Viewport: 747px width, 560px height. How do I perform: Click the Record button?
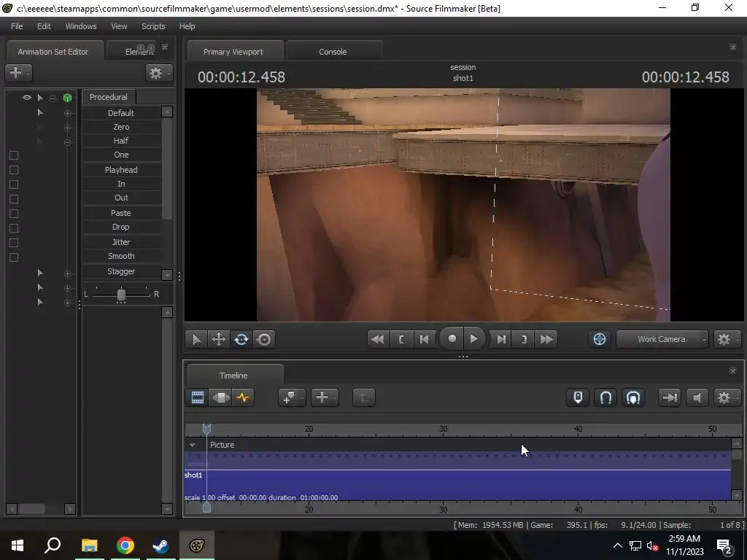452,338
